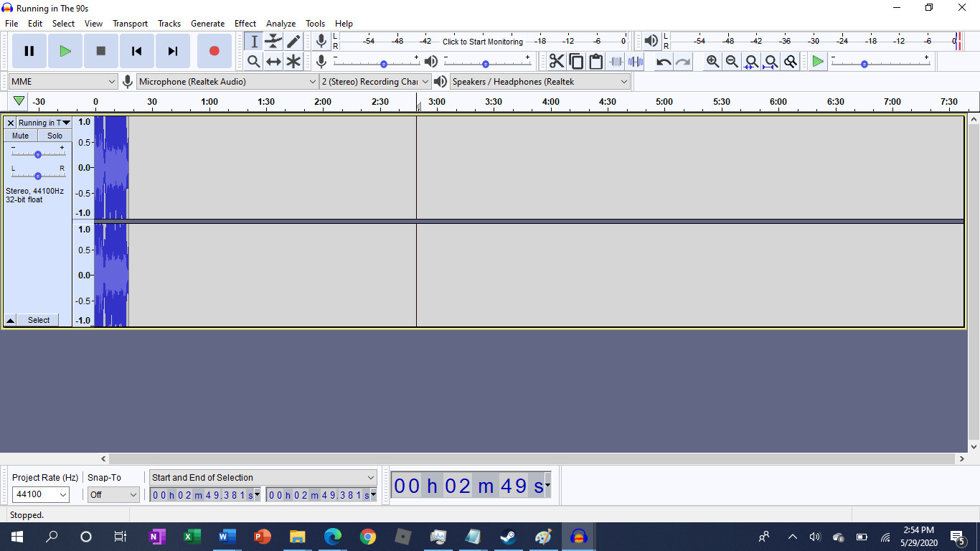This screenshot has width=980, height=551.
Task: Open the Generate menu
Action: [x=207, y=24]
